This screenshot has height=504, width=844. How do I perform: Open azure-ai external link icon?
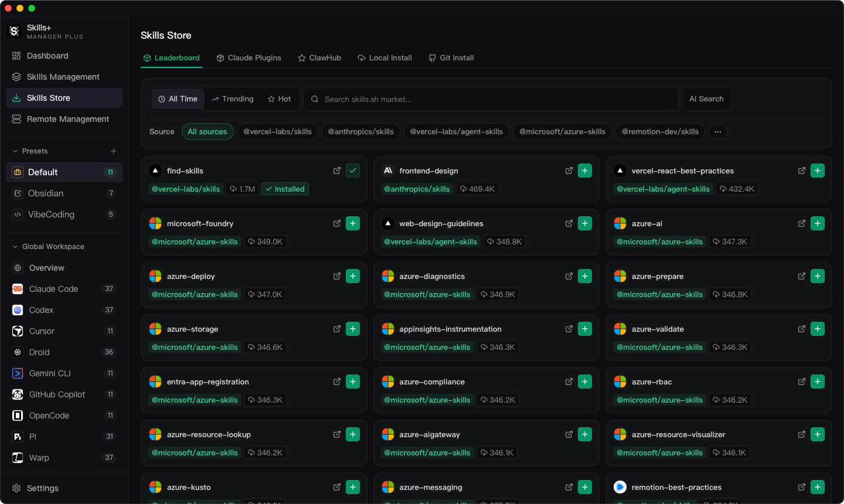pos(802,223)
